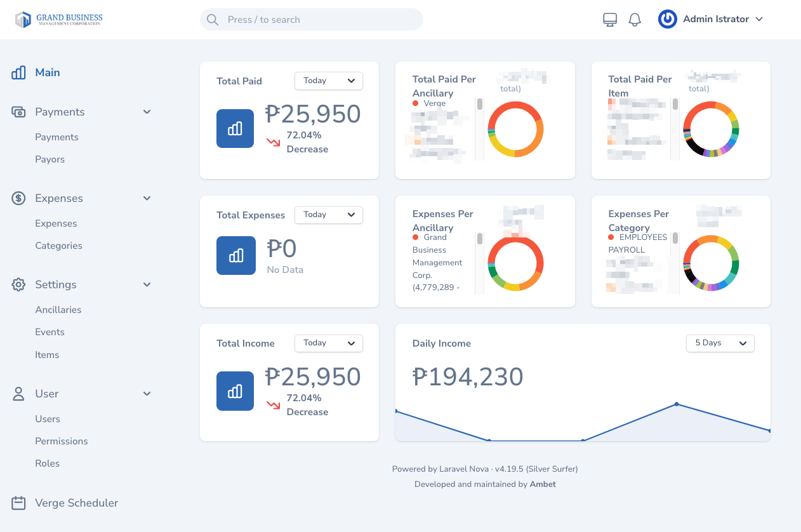This screenshot has width=801, height=532.
Task: Open the Total Expenses range dropdown
Action: click(x=328, y=215)
